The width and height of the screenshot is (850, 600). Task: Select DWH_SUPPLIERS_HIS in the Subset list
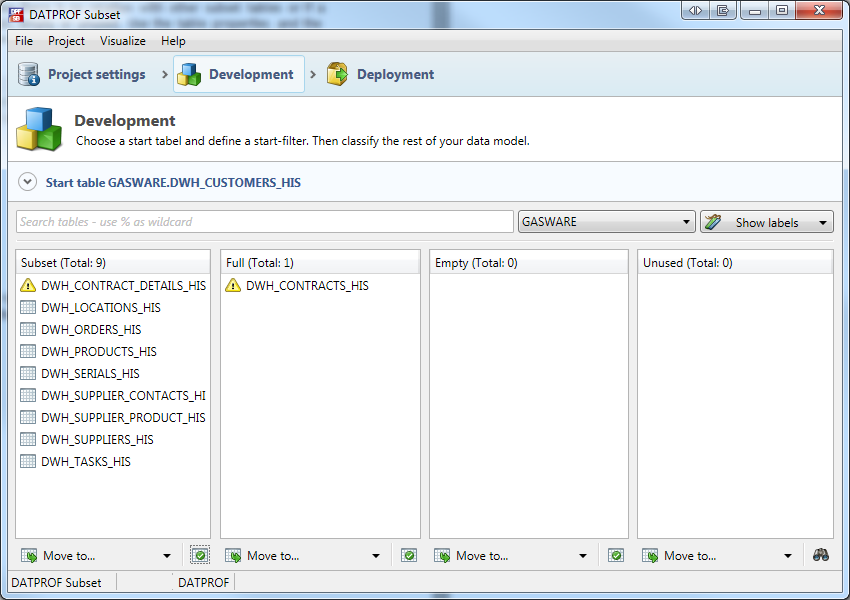(97, 440)
